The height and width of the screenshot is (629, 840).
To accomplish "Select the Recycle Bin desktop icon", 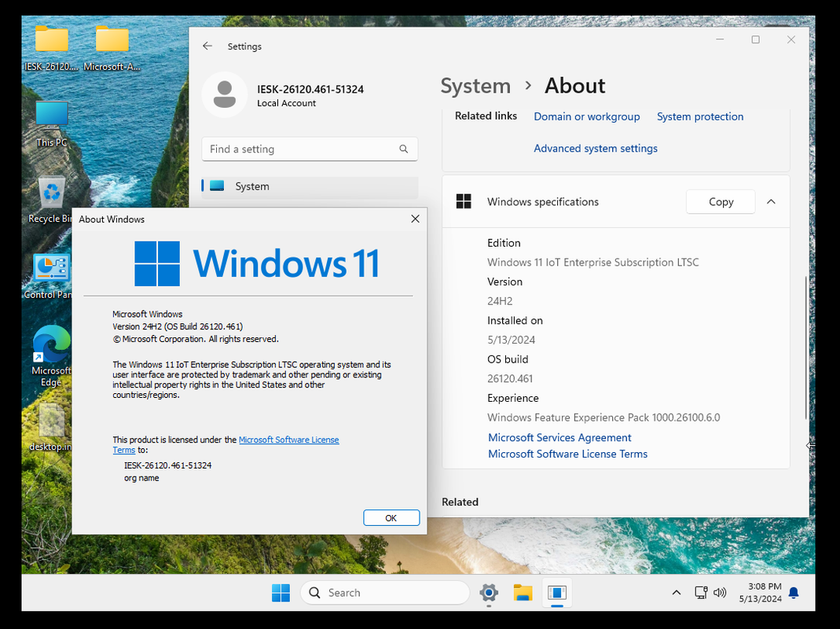I will 51,200.
